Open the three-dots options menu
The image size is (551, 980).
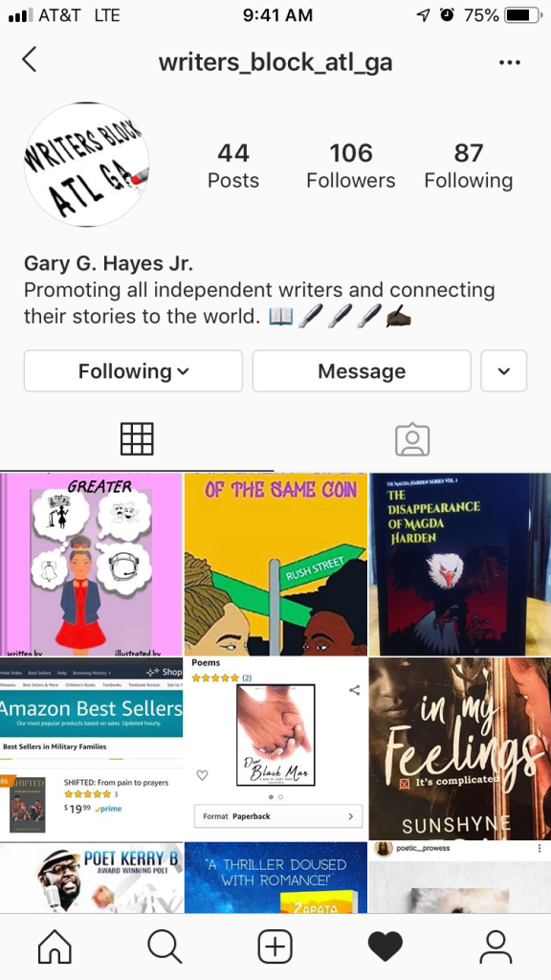pos(510,62)
